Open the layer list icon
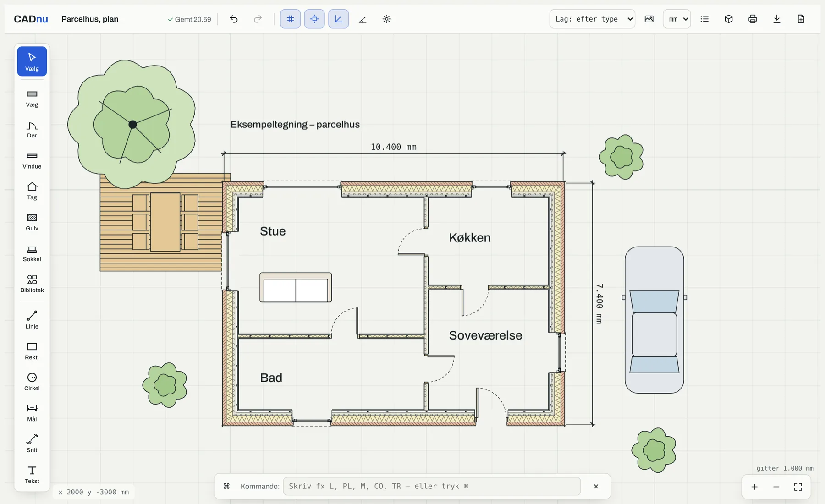 [x=704, y=19]
